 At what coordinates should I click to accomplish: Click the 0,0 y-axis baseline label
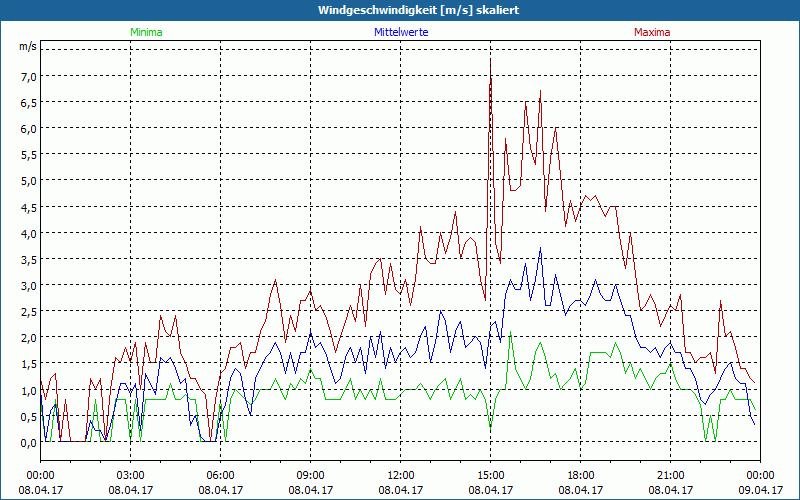click(27, 443)
